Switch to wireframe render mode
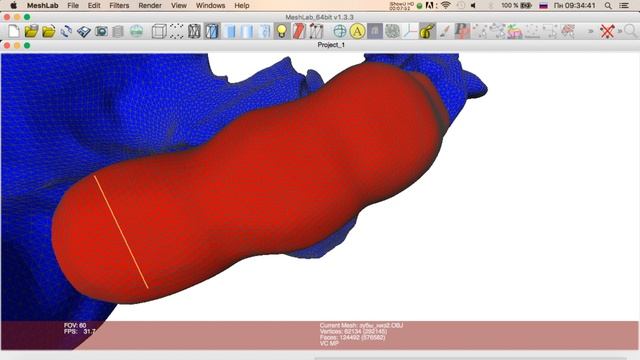 (x=194, y=31)
